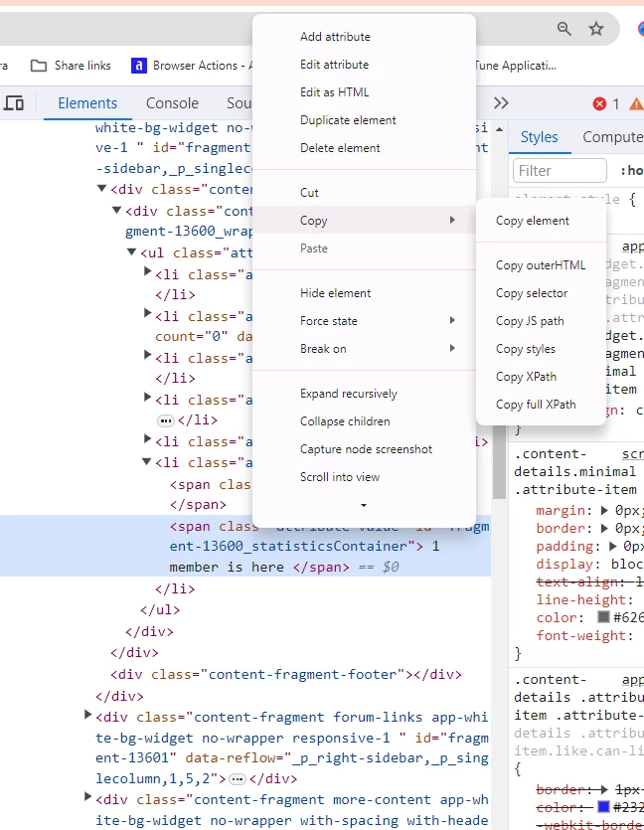Expand the padding property triangle
The image size is (644, 830).
coord(613,547)
